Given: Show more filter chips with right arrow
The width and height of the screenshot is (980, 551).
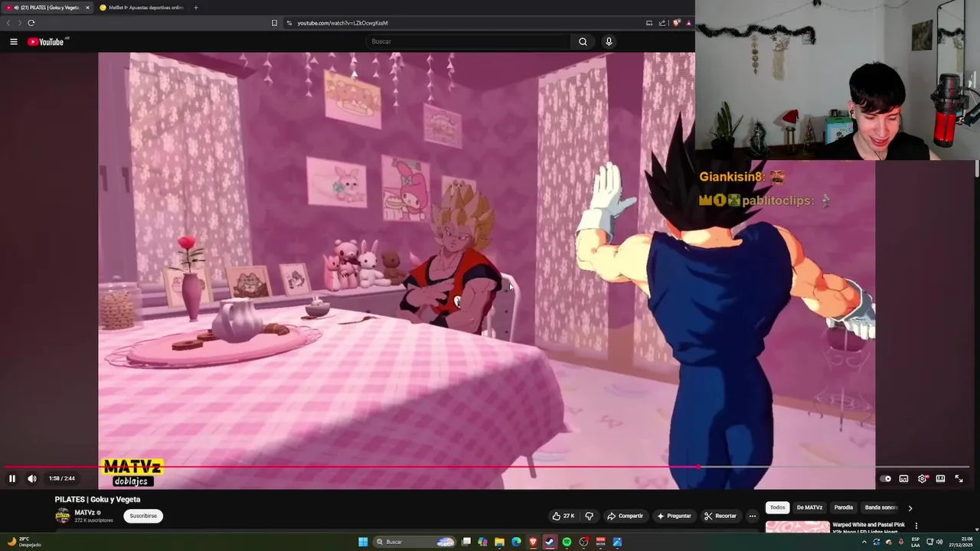Looking at the screenshot, I should [x=910, y=507].
